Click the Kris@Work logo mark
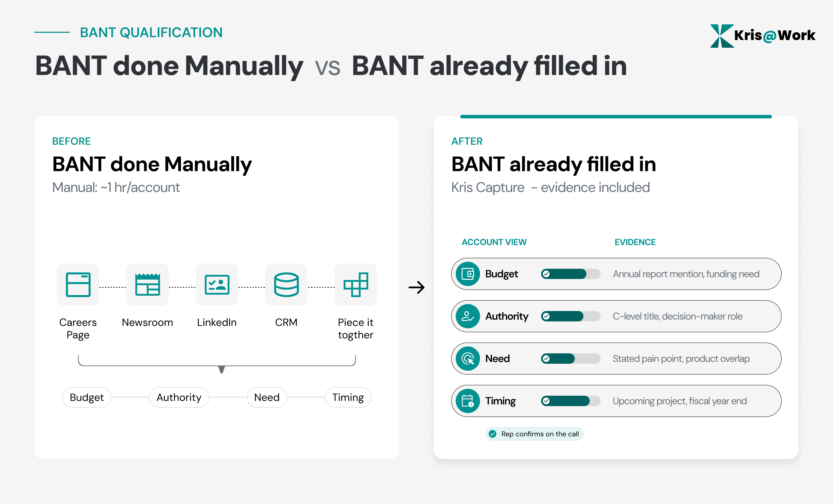The image size is (833, 504). (x=722, y=36)
